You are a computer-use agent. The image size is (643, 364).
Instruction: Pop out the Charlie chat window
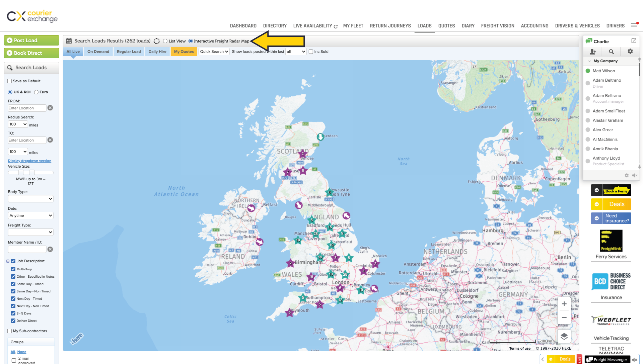pyautogui.click(x=634, y=41)
